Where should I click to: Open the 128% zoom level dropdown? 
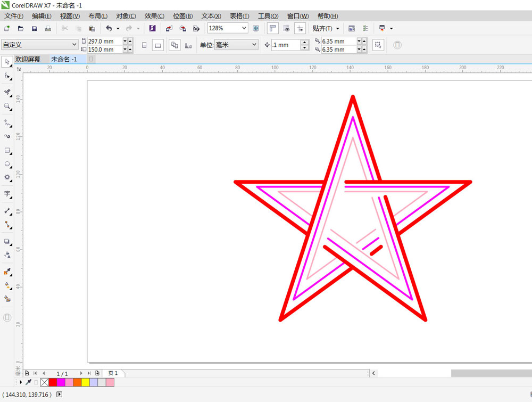(244, 28)
